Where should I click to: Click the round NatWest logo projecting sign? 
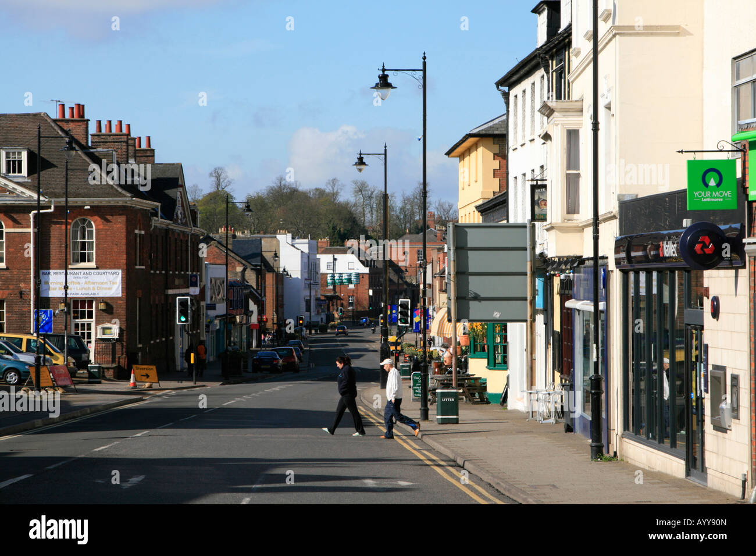tap(703, 246)
